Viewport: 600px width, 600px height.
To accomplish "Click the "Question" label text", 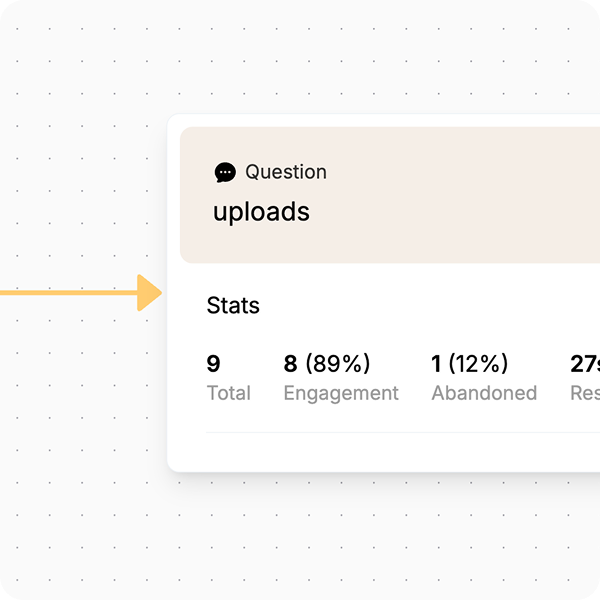I will click(x=286, y=172).
